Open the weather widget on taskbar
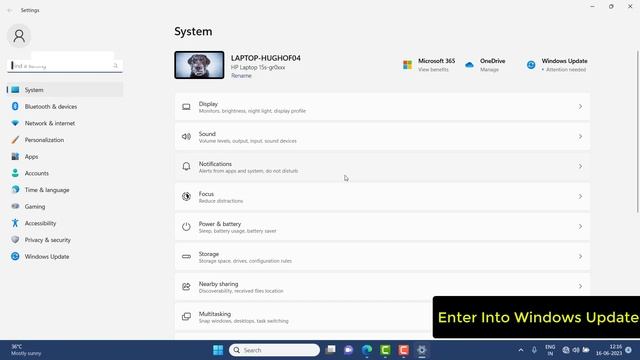The width and height of the screenshot is (640, 360). point(26,350)
